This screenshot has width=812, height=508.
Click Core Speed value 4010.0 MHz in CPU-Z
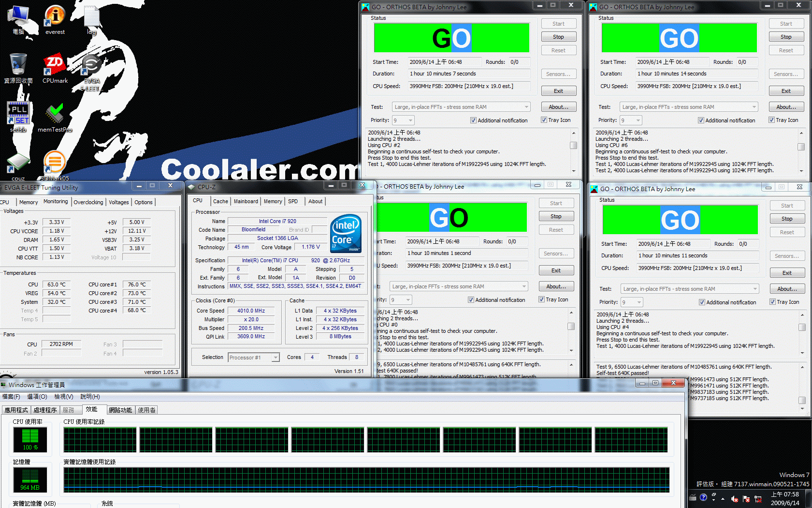pyautogui.click(x=251, y=311)
